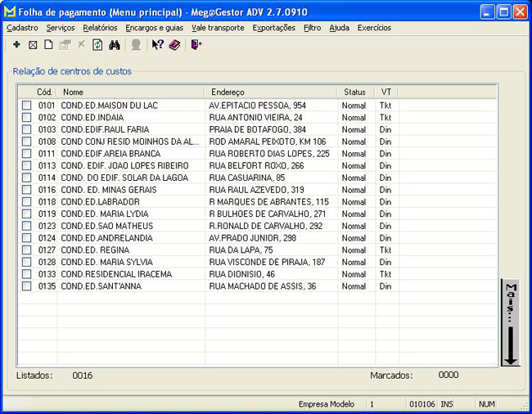Tick the checkbox for 0103 COND.EDIF.RAUL FARIA
This screenshot has width=532, height=414.
point(26,129)
